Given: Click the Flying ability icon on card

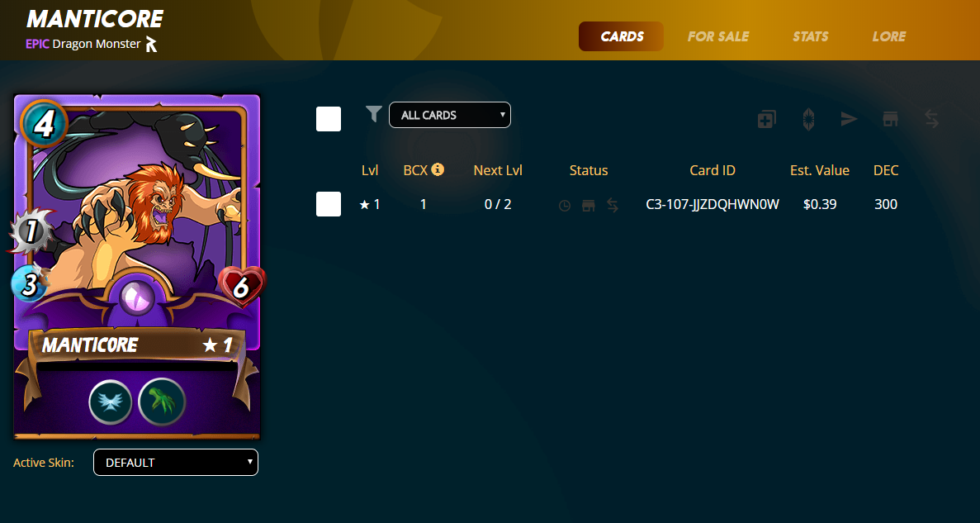Looking at the screenshot, I should [x=111, y=402].
